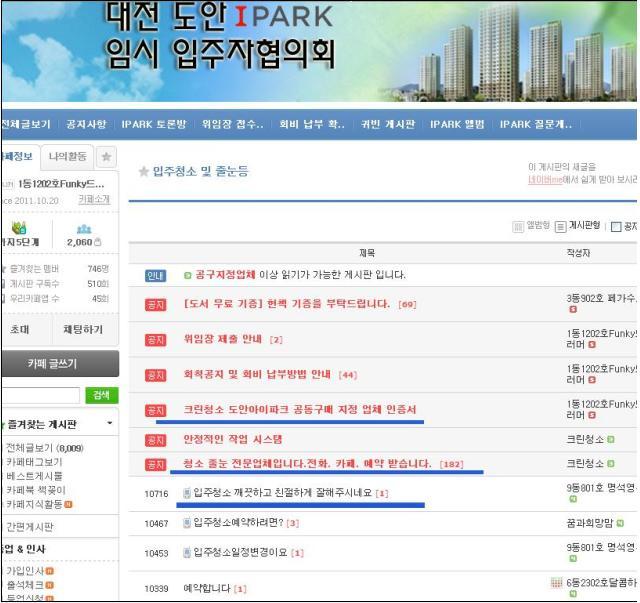The height and width of the screenshot is (603, 640).
Task: Open the 카페소개 link
Action: [x=94, y=200]
